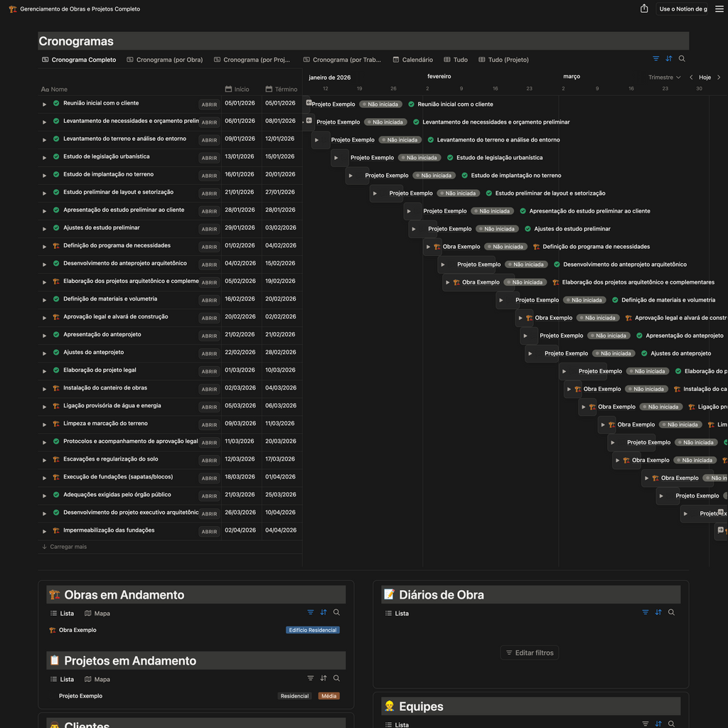Click the share icon in top bar
728x728 pixels.
click(x=644, y=9)
